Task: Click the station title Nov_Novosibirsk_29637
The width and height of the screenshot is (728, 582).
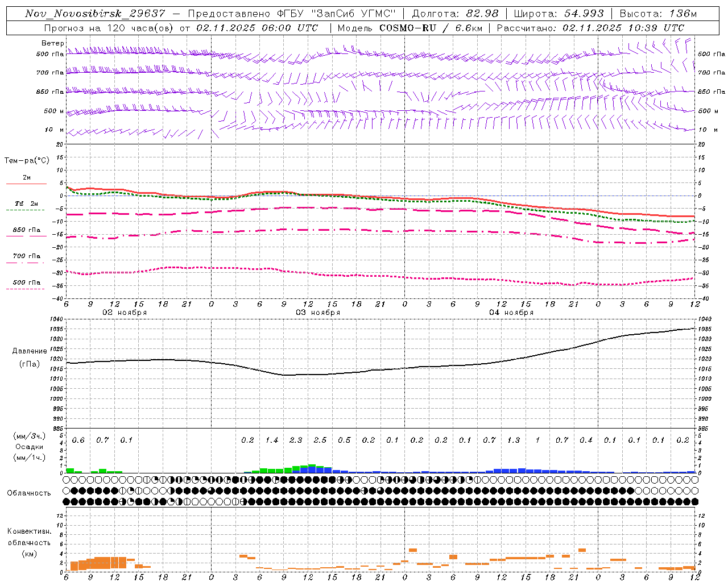Action: (95, 14)
